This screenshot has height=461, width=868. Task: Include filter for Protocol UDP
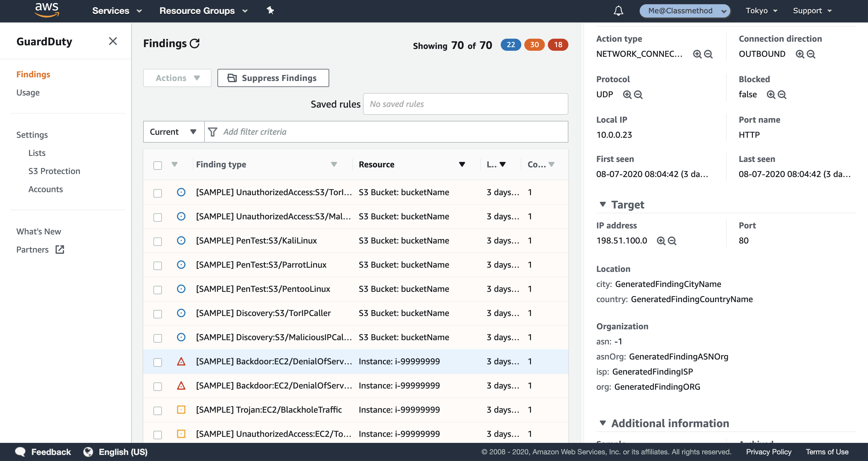pos(627,95)
